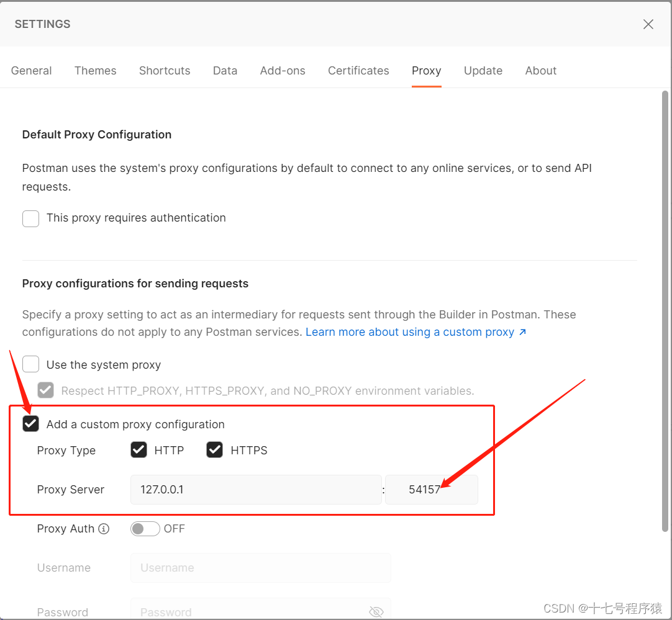Image resolution: width=672 pixels, height=620 pixels.
Task: Click the proxy port field 54157
Action: pyautogui.click(x=432, y=490)
